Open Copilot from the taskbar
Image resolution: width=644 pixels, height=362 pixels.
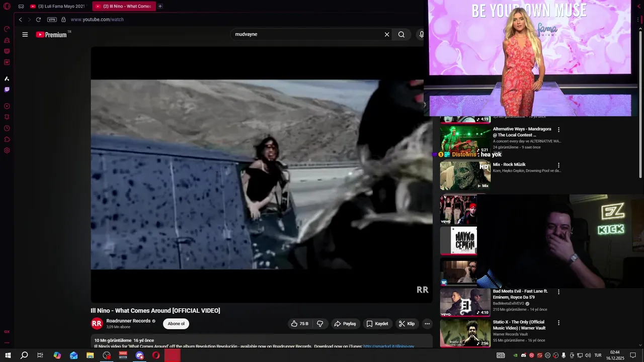click(57, 355)
